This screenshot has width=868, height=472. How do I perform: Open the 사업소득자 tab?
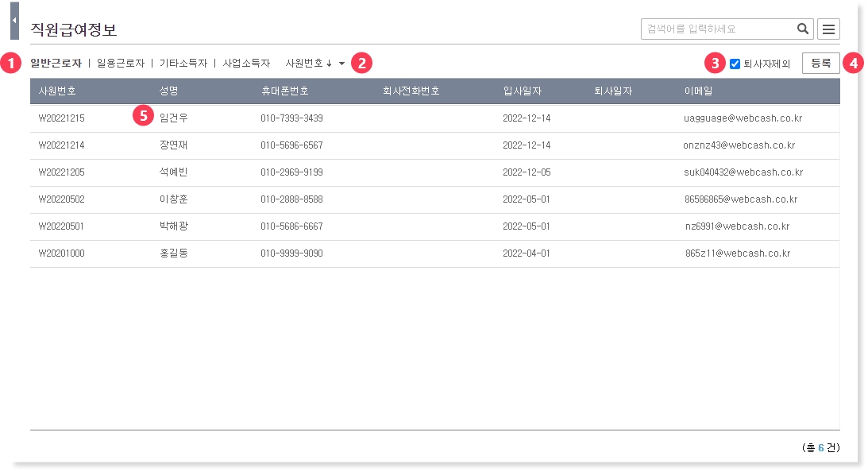click(x=246, y=63)
